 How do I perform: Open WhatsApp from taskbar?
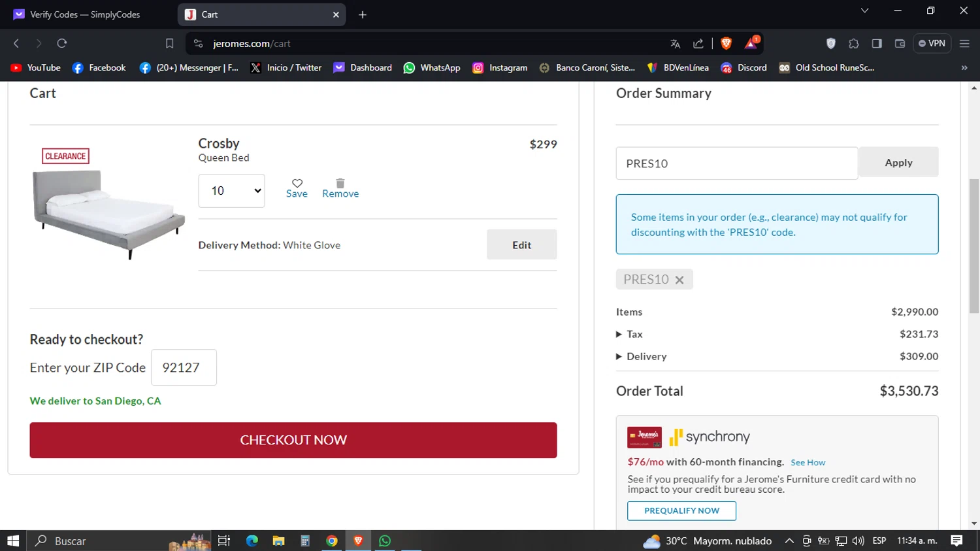(x=385, y=541)
